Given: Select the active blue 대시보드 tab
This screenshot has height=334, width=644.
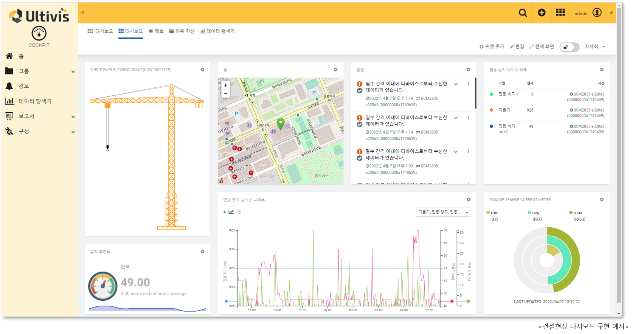Looking at the screenshot, I should (x=130, y=31).
